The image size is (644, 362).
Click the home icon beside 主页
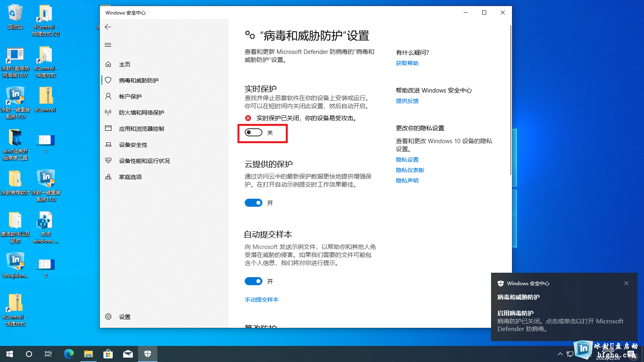108,64
